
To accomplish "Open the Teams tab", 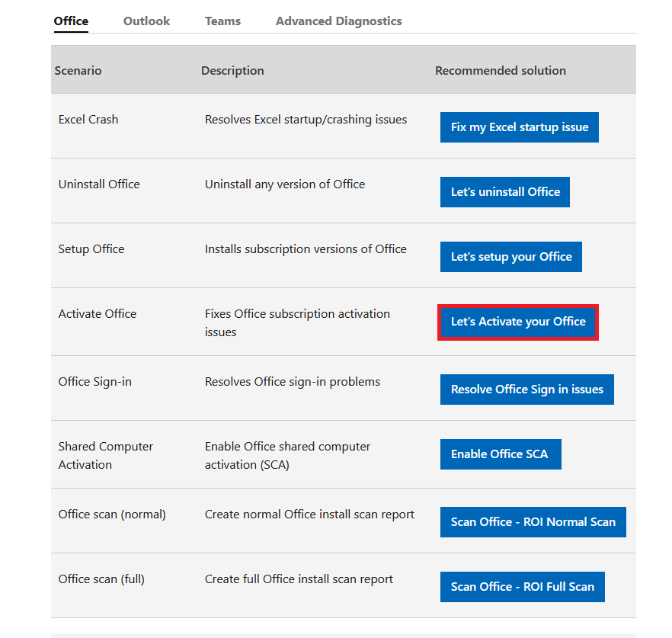I will click(222, 21).
